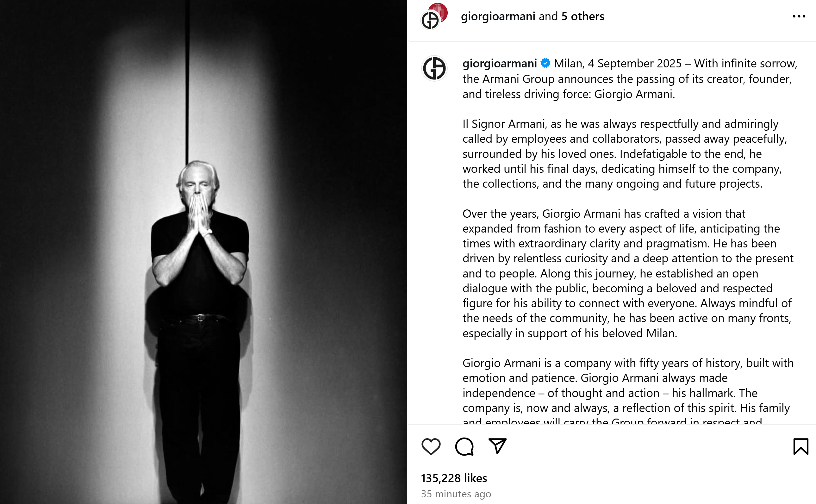Click the paragraph beginning Over the years
Viewport: 816px width, 504px height.
click(628, 273)
